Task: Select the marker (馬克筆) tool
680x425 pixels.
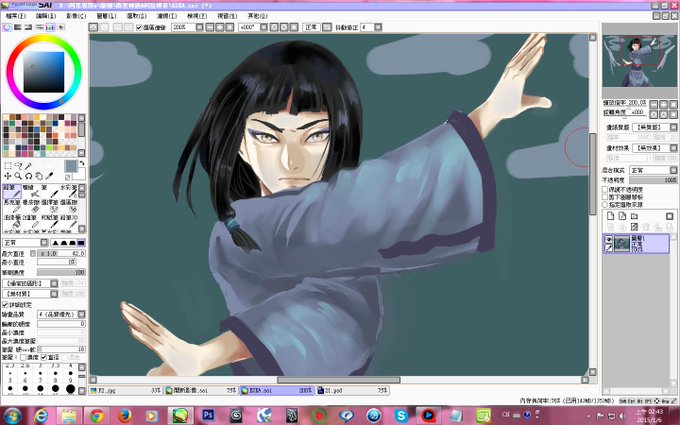Action: 12,206
